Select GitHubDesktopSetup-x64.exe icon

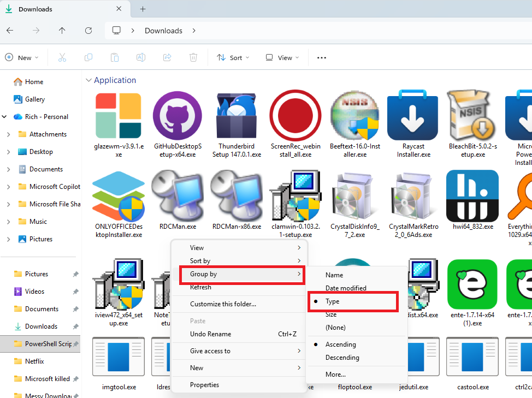[x=178, y=116]
